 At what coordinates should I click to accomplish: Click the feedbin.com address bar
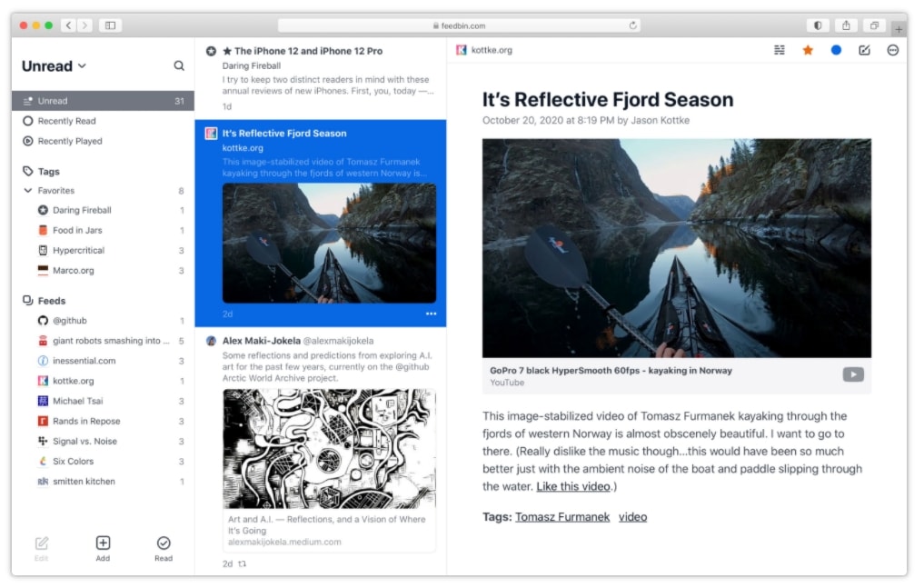tap(459, 25)
